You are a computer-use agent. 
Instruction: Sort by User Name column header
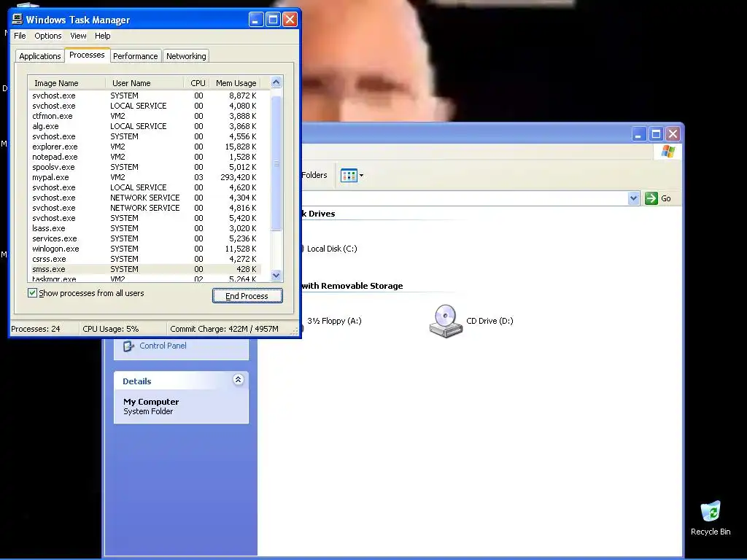point(144,83)
